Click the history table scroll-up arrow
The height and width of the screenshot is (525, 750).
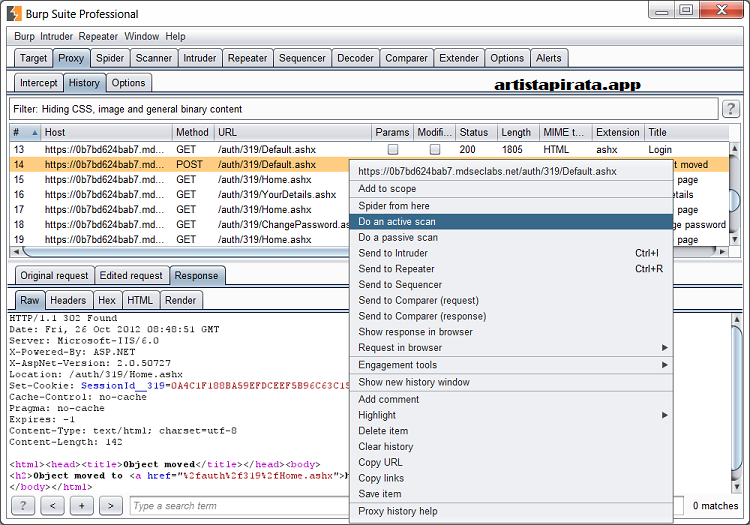(735, 148)
